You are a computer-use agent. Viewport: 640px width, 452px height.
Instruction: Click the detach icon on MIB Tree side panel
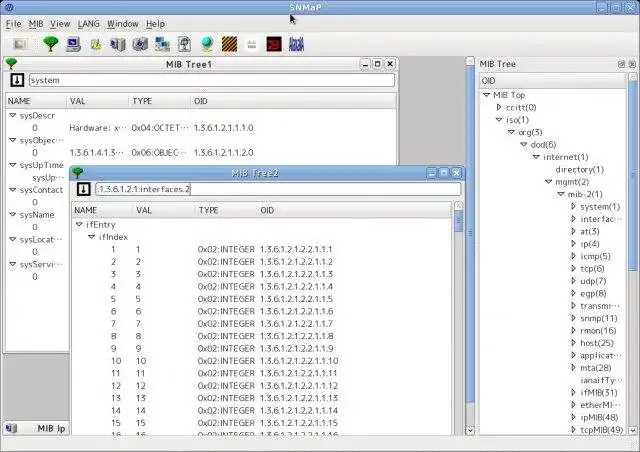(621, 64)
